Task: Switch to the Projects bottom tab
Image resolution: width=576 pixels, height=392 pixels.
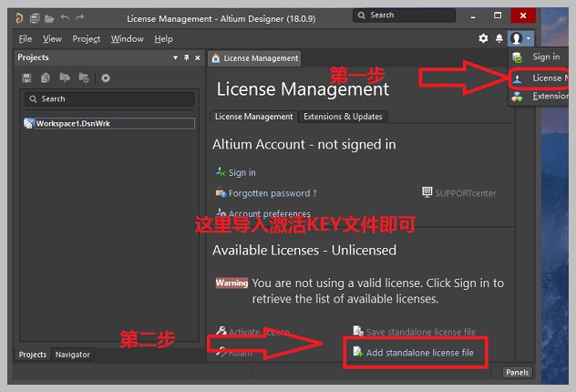Action: [x=33, y=355]
